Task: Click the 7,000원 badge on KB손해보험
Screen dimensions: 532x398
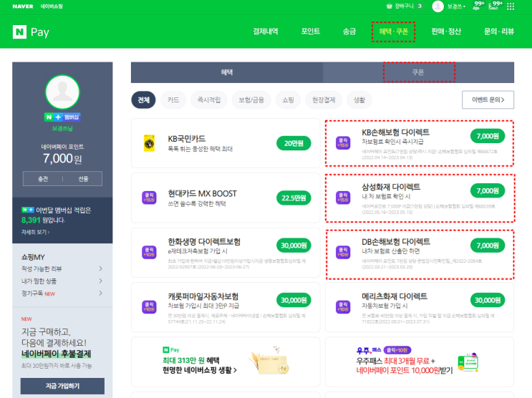Action: [x=488, y=136]
